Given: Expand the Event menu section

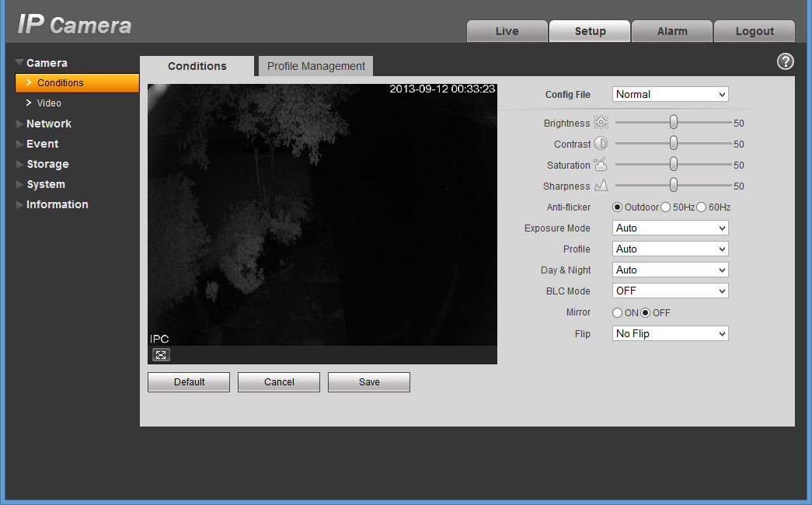Looking at the screenshot, I should 37,144.
